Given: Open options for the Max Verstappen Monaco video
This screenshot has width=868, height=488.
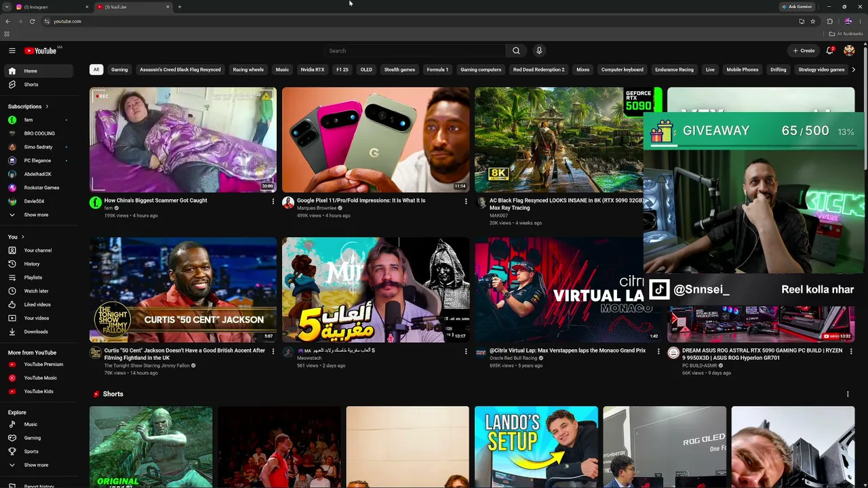Looking at the screenshot, I should 658,351.
